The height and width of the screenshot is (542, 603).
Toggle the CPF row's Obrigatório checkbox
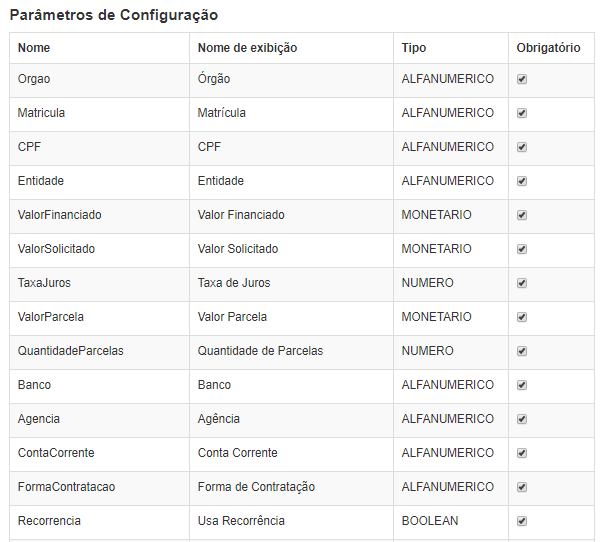click(x=521, y=147)
